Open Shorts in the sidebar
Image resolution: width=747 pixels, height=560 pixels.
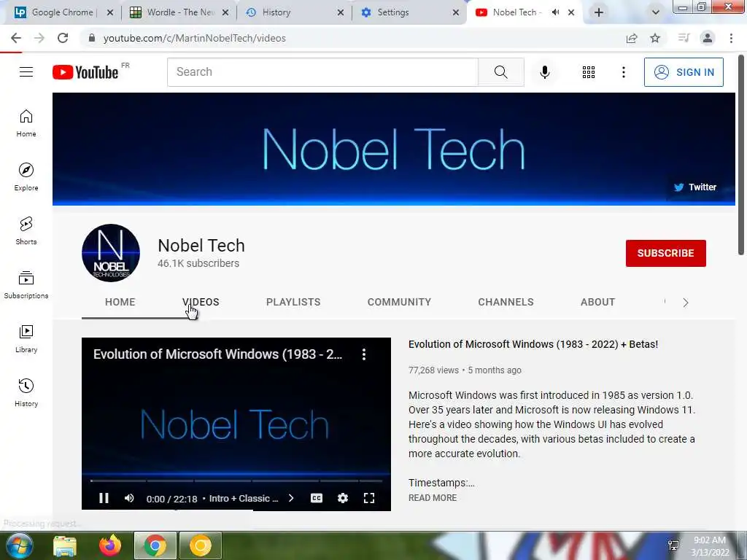(26, 231)
